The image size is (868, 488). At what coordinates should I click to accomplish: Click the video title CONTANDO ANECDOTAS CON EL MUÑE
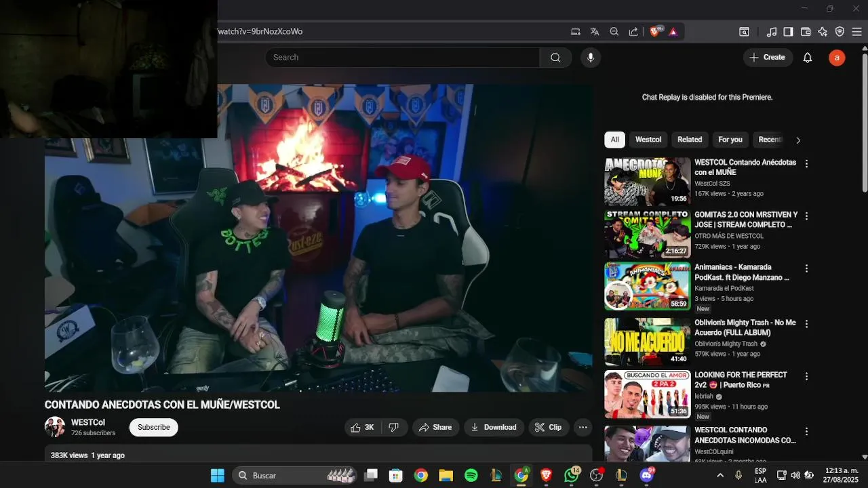(x=162, y=405)
